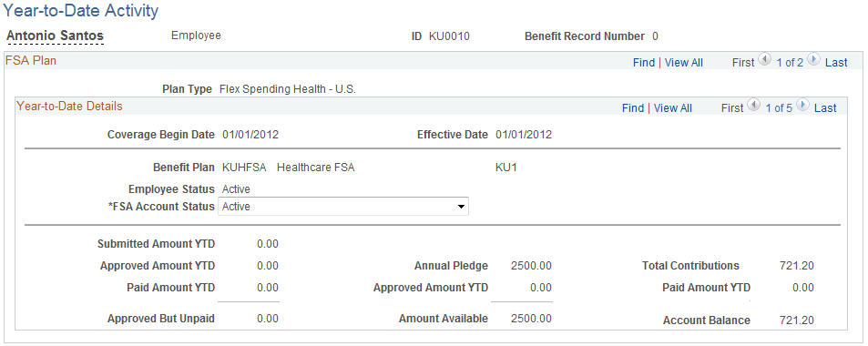
Task: Click the '1 of 5' row counter
Action: [x=779, y=108]
